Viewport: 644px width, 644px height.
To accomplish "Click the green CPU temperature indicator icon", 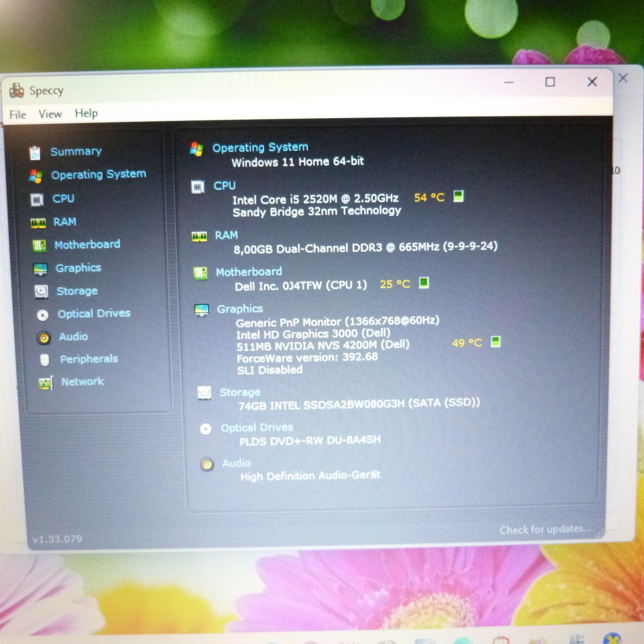I will pos(458,196).
